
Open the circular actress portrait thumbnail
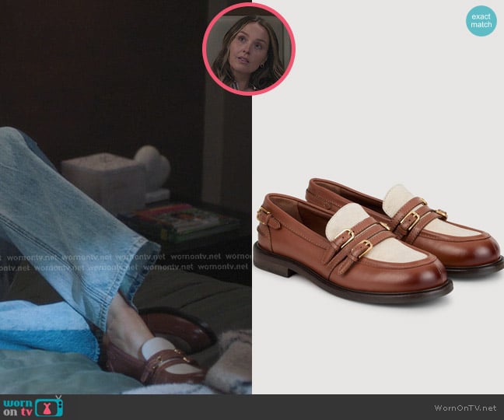pos(249,49)
